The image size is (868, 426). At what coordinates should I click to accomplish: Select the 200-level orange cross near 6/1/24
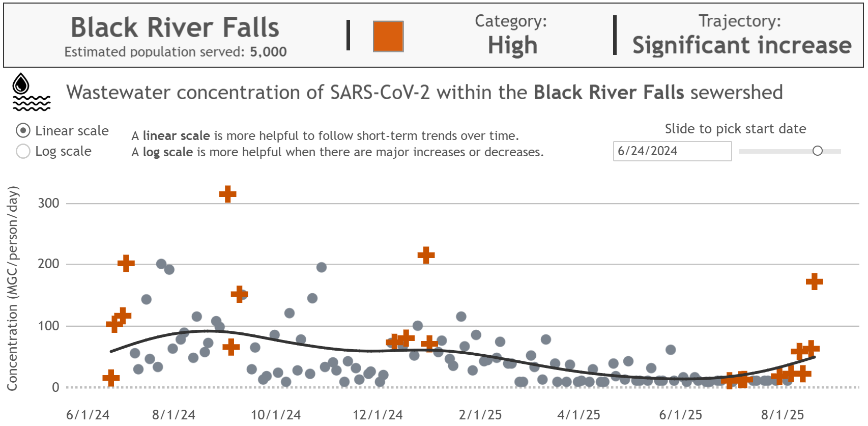tap(125, 263)
